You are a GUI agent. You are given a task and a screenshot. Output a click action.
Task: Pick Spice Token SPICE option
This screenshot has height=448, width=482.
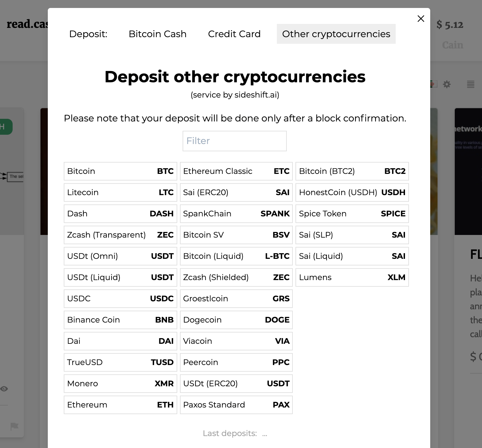(352, 214)
